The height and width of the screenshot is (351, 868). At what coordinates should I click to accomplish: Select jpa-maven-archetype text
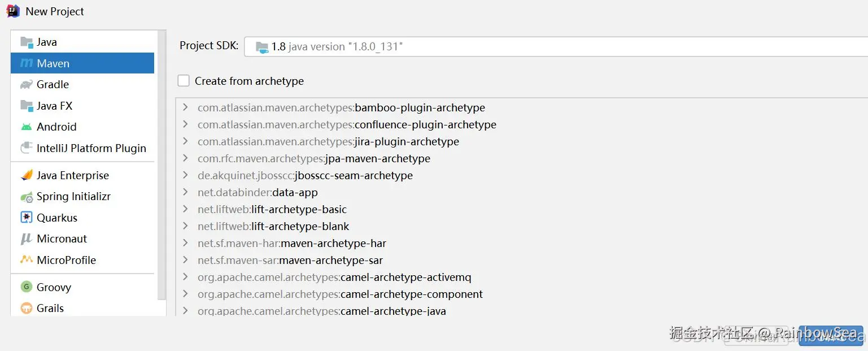point(378,158)
